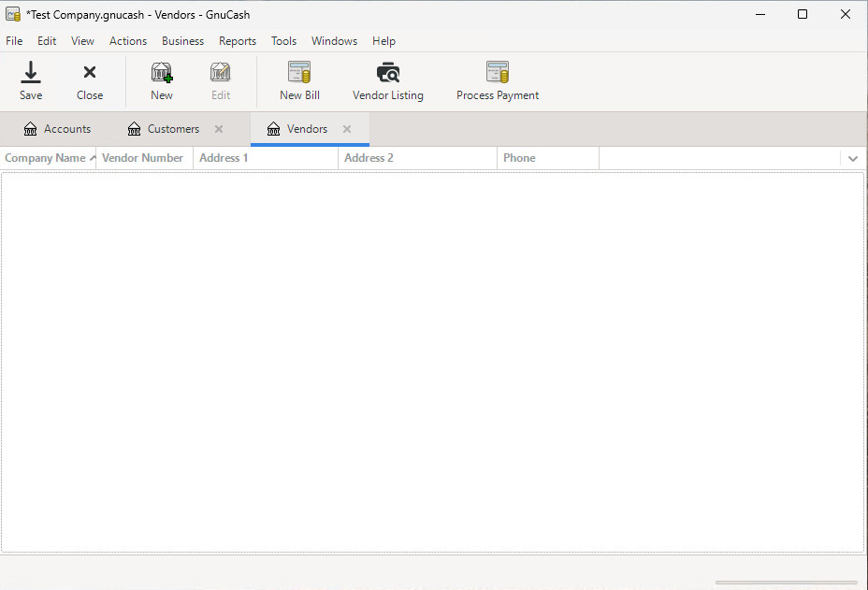The height and width of the screenshot is (590, 868).
Task: Open the Edit menu
Action: 47,41
